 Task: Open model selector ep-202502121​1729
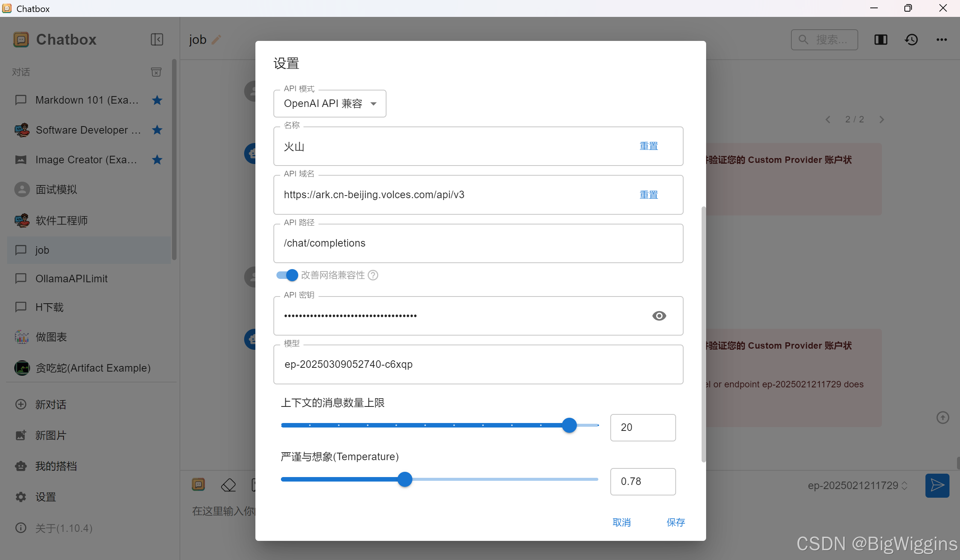(x=857, y=485)
